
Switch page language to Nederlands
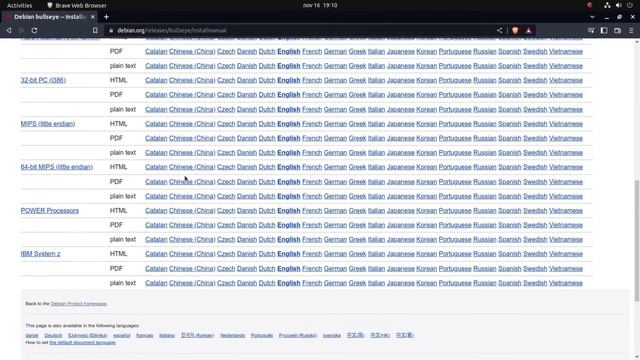[233, 335]
